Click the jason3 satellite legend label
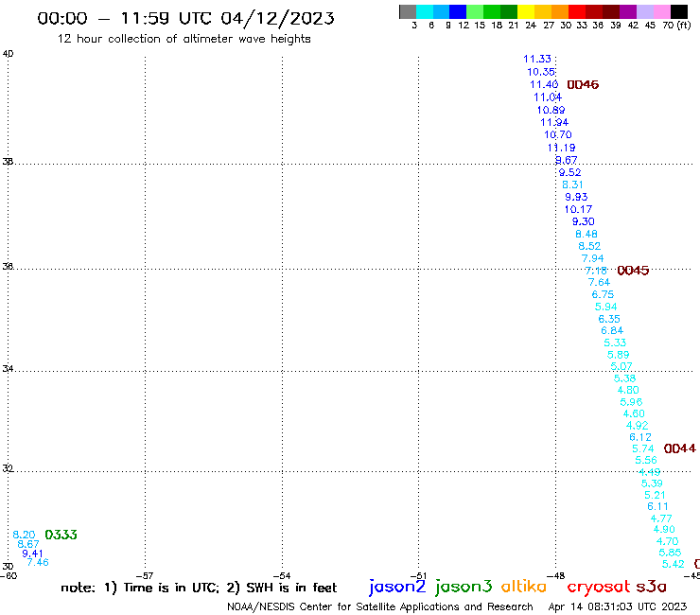700x615 pixels. [464, 587]
